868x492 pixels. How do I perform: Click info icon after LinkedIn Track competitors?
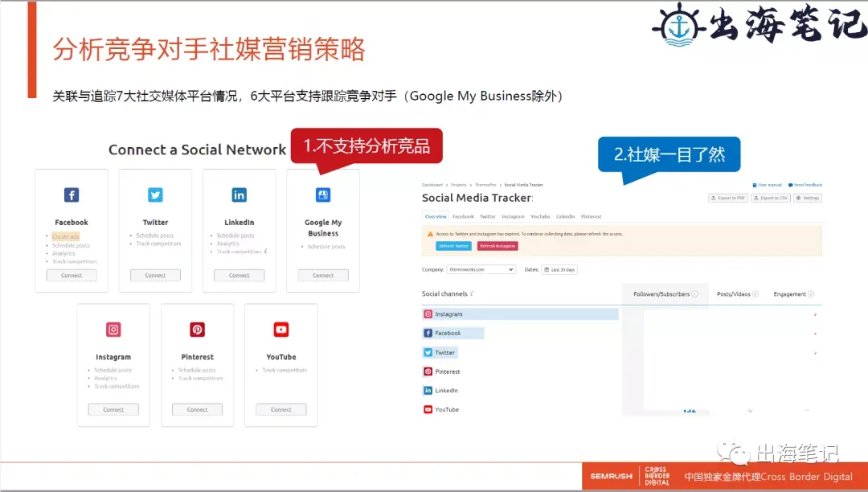[x=266, y=252]
